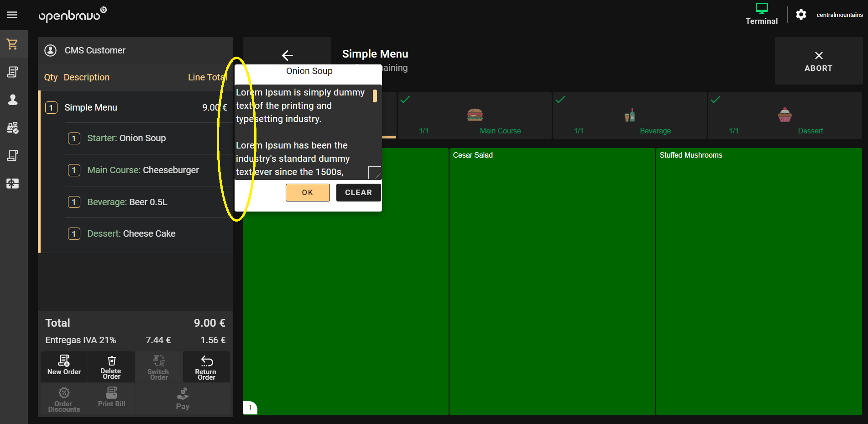868x424 pixels.
Task: Click the Description column header
Action: (x=87, y=77)
